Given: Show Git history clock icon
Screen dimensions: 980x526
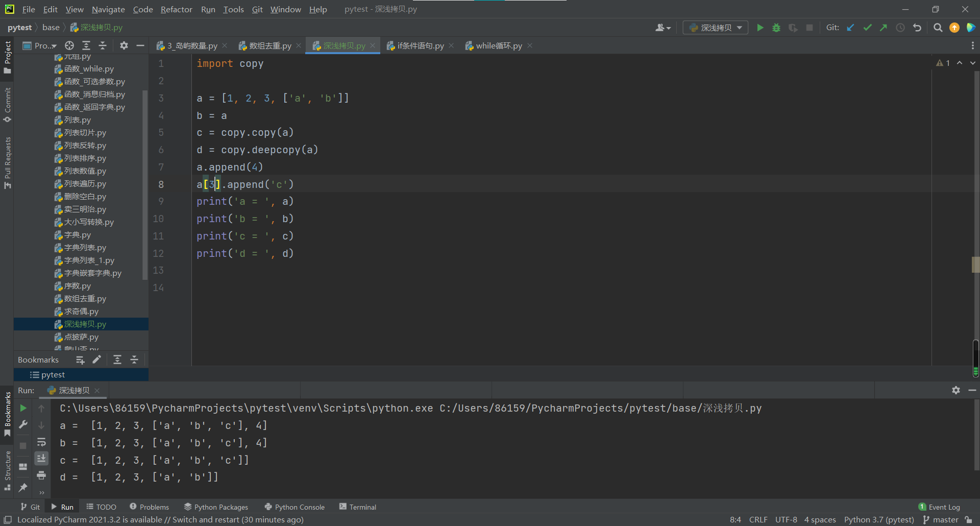Looking at the screenshot, I should 900,28.
